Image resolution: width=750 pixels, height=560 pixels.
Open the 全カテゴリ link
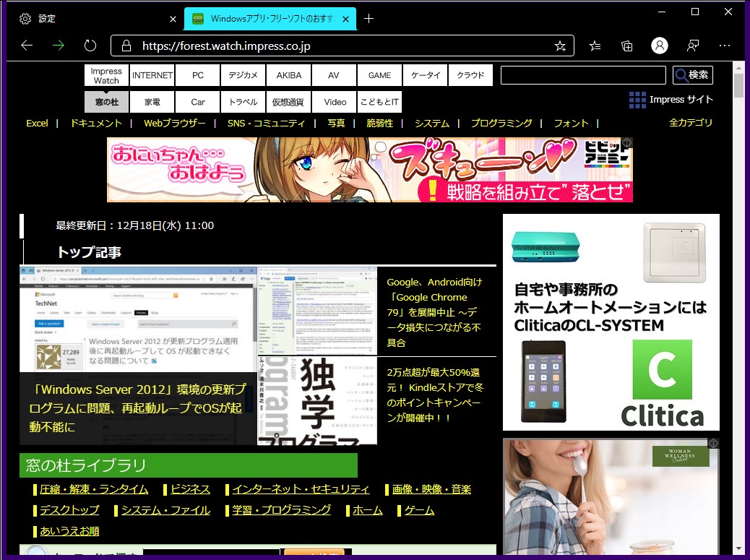click(x=691, y=123)
